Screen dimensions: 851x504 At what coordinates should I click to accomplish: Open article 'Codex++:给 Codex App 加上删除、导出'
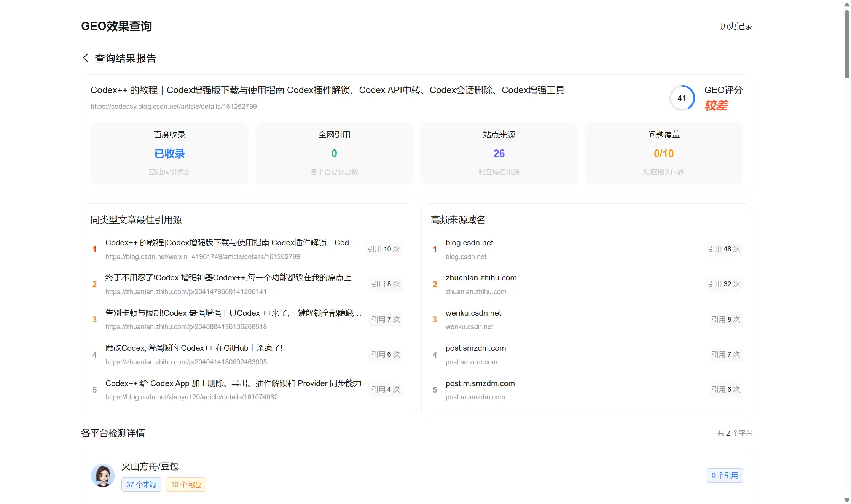click(x=233, y=383)
